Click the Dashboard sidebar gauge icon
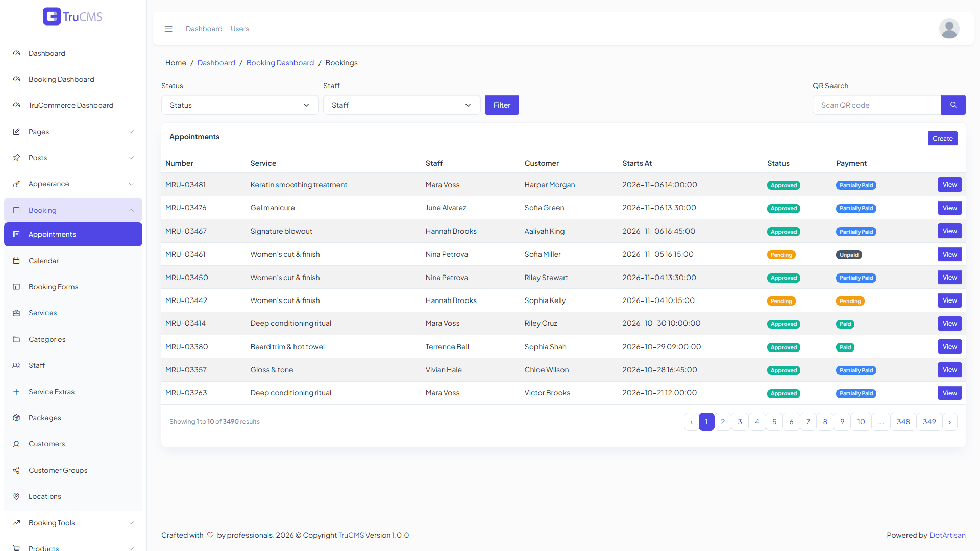Screen dimensions: 980x551 tap(16, 53)
